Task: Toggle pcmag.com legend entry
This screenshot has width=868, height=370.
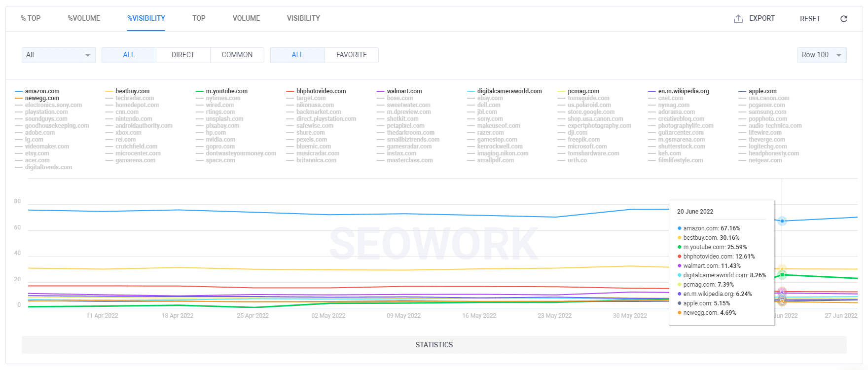Action: coord(578,91)
